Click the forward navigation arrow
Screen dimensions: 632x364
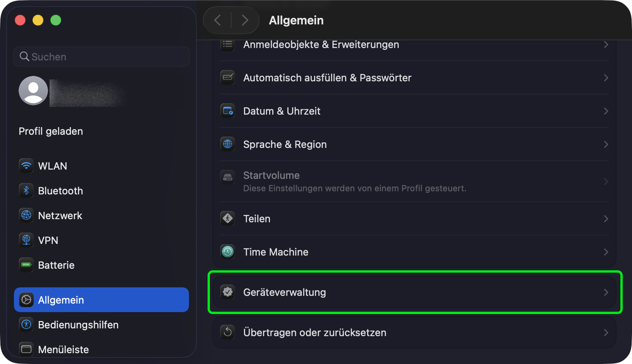coord(245,20)
